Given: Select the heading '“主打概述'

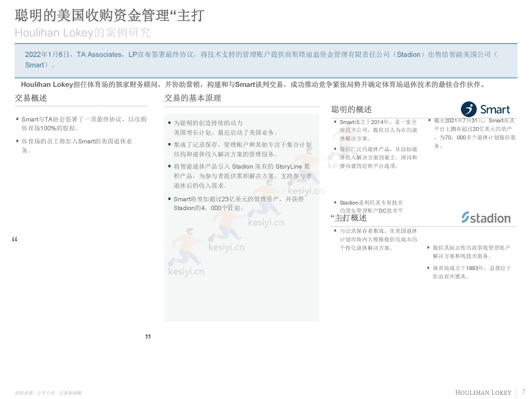Looking at the screenshot, I should tap(348, 218).
